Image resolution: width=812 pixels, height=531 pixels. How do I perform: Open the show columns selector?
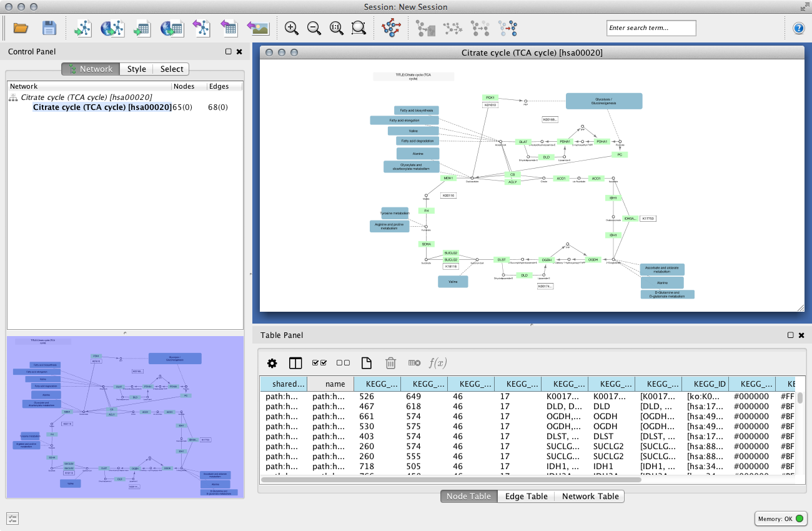click(x=295, y=363)
